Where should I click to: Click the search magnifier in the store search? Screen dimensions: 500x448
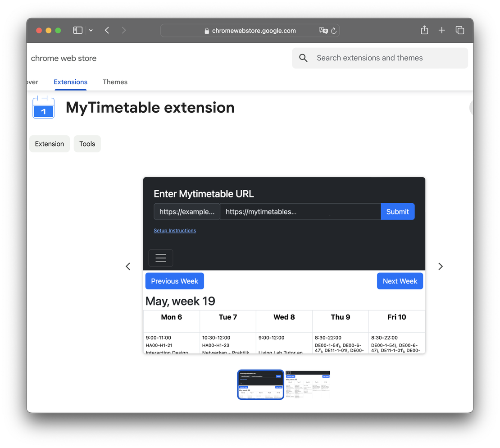[x=303, y=58]
